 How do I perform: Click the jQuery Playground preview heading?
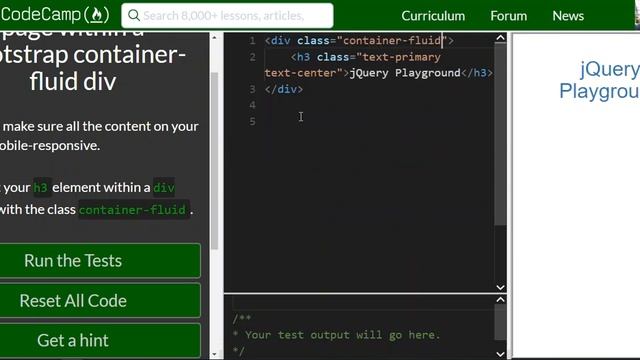click(600, 80)
